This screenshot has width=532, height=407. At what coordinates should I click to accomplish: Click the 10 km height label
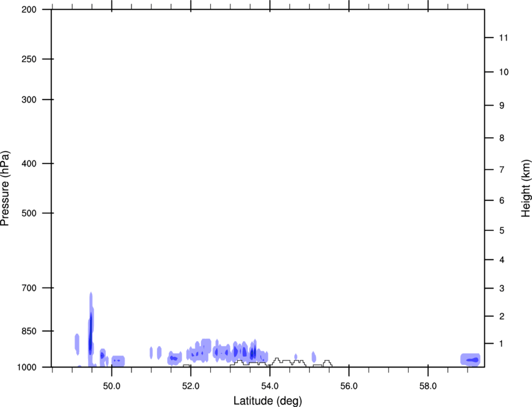(x=504, y=72)
